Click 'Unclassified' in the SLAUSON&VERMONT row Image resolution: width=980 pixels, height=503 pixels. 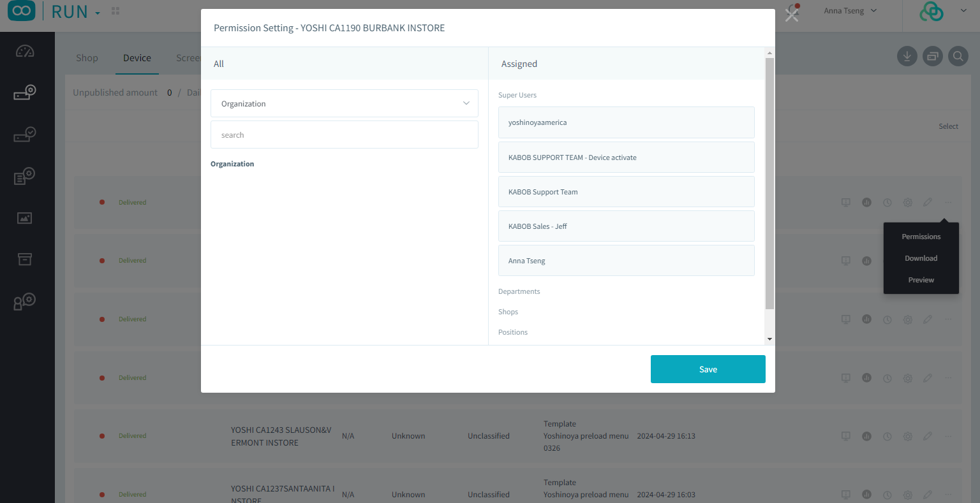pyautogui.click(x=489, y=436)
